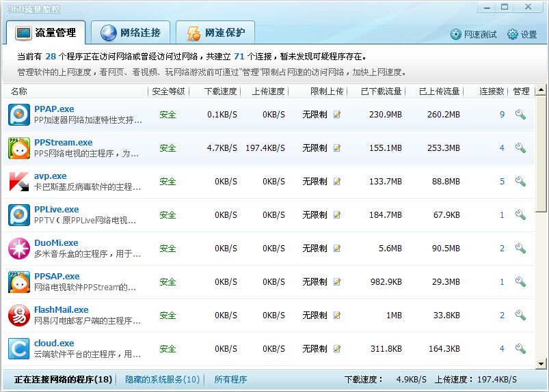Sort by the 已上传流量 column header
This screenshot has height=392, width=549.
click(x=439, y=92)
